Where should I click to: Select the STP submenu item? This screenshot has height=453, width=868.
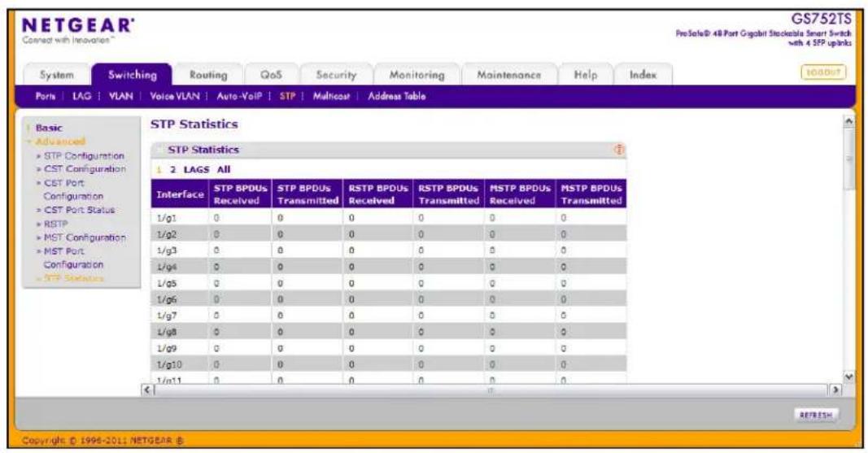click(x=287, y=96)
